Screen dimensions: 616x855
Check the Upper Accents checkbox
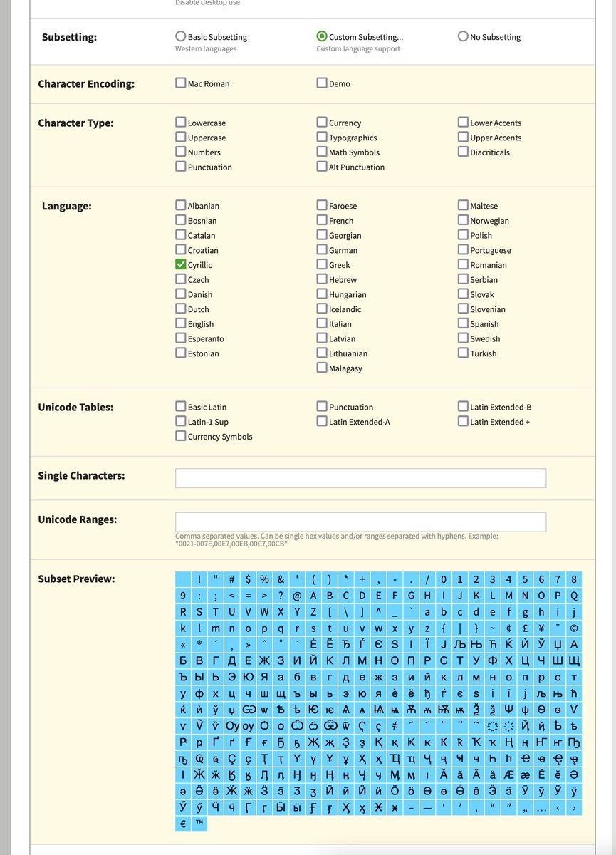[x=464, y=137]
